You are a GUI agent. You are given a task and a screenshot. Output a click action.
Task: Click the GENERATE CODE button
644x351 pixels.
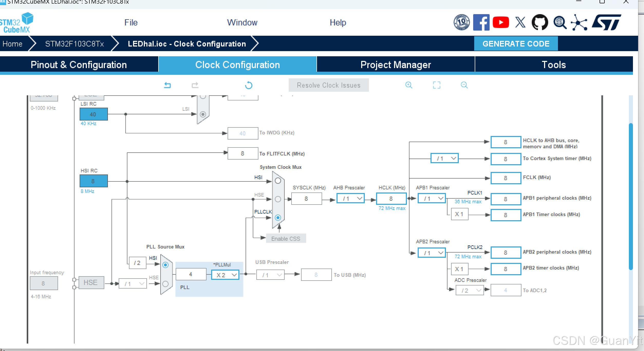[x=516, y=44]
